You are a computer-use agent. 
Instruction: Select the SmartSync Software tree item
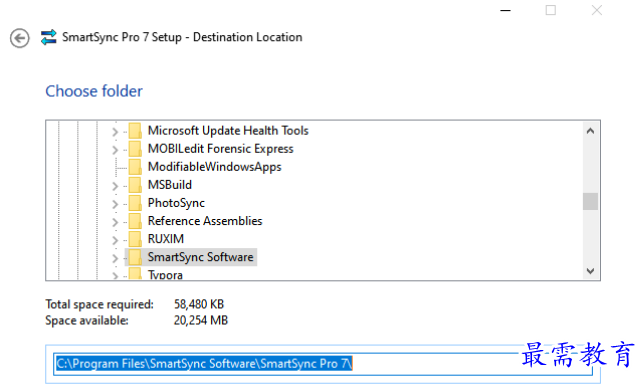pyautogui.click(x=201, y=257)
